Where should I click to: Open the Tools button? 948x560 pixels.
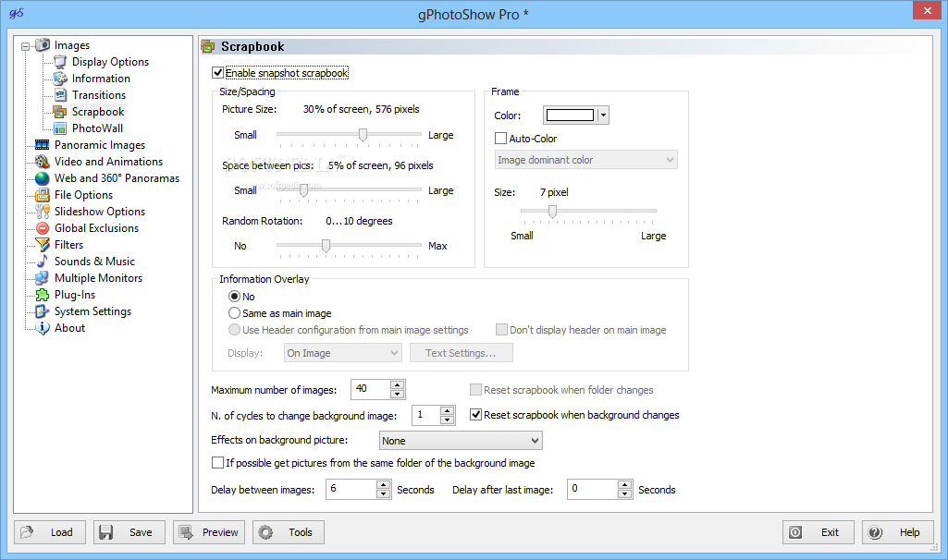[289, 532]
